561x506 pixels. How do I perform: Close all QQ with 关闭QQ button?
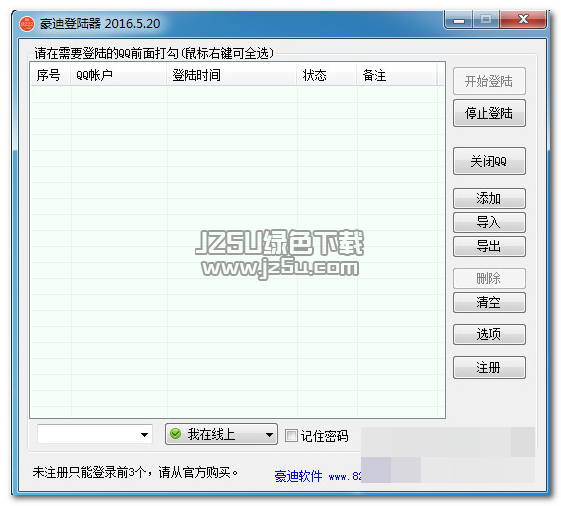pyautogui.click(x=489, y=161)
